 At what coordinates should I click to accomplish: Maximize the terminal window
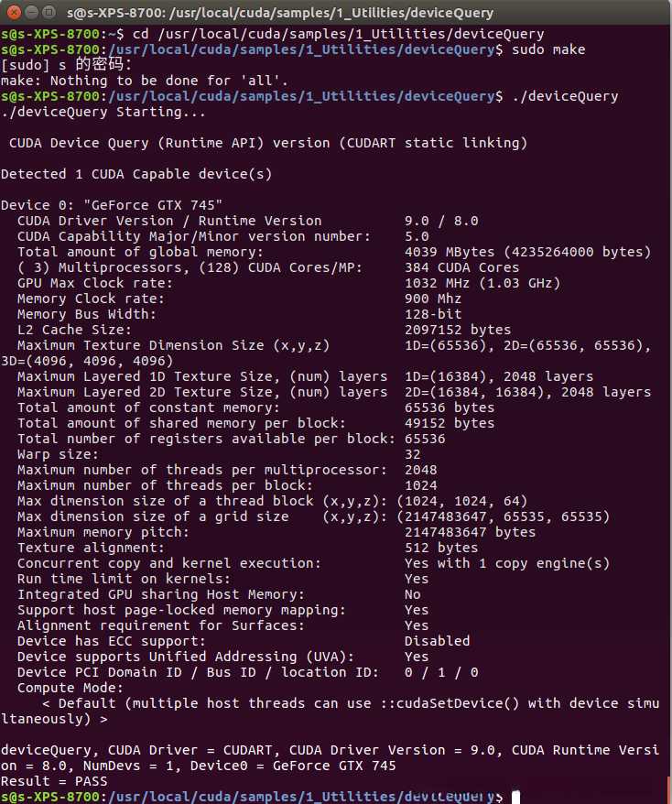(x=47, y=13)
